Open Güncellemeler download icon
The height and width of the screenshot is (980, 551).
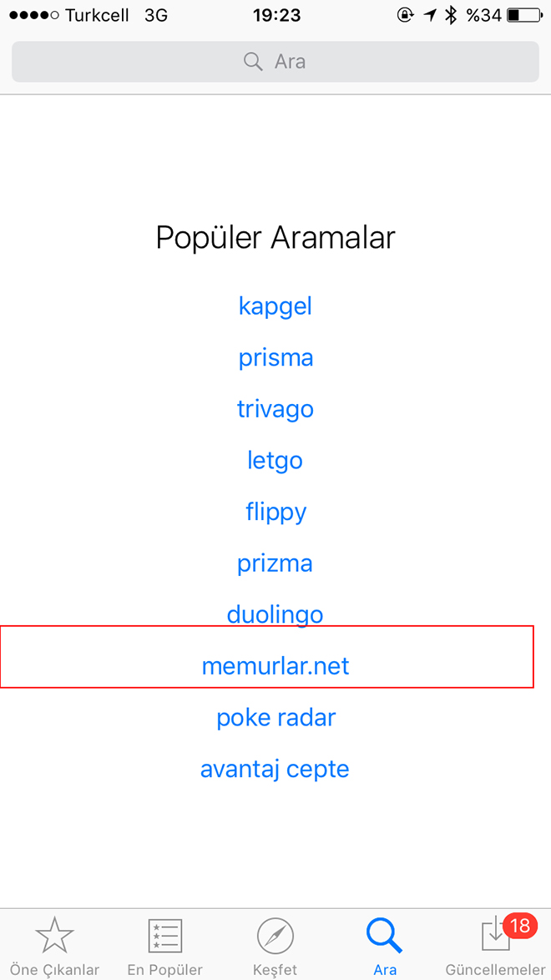(x=495, y=936)
